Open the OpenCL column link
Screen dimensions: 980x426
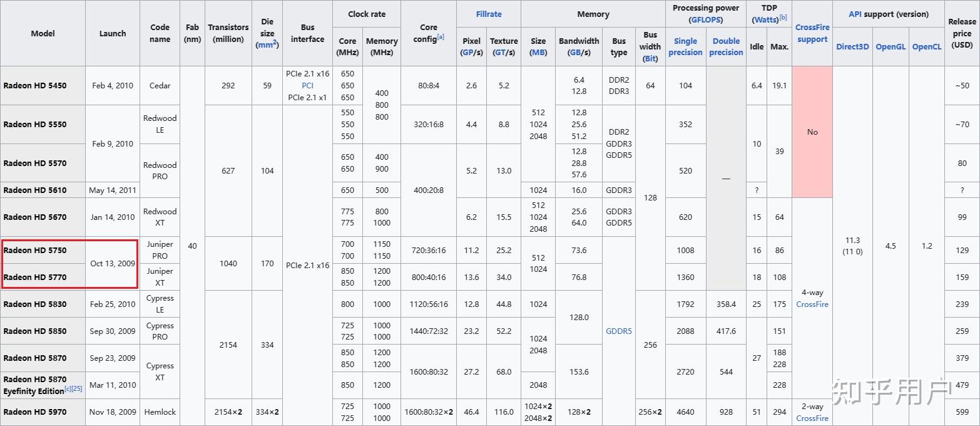(x=927, y=47)
